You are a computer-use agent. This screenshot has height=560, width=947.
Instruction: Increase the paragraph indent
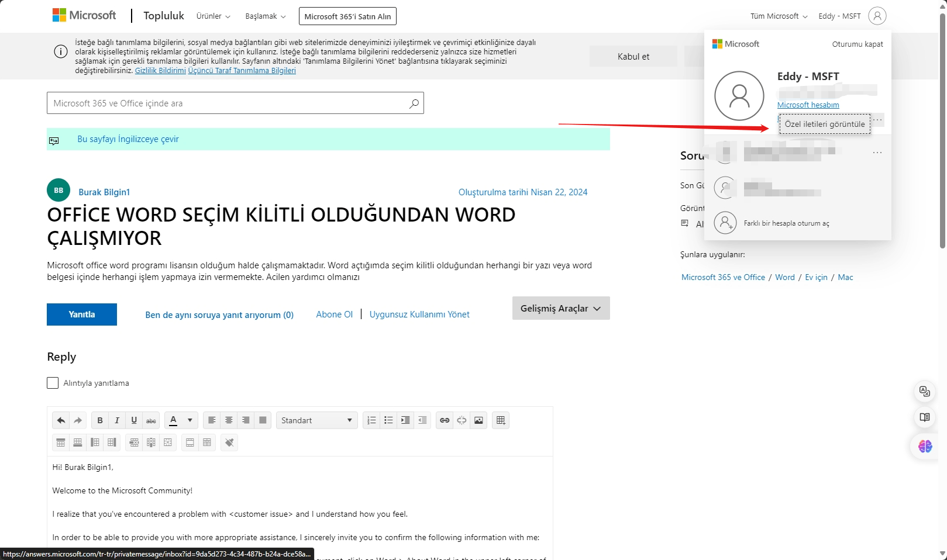(x=405, y=420)
